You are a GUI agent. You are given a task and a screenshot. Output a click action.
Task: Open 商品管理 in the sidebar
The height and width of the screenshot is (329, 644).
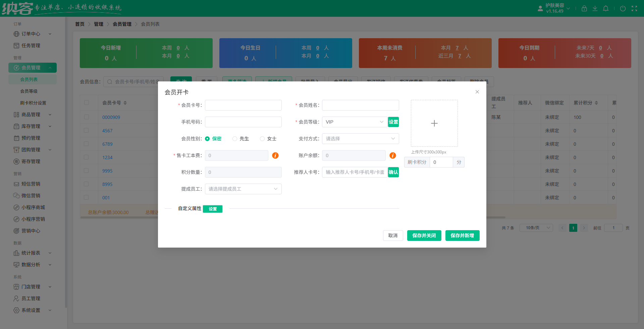[x=33, y=115]
